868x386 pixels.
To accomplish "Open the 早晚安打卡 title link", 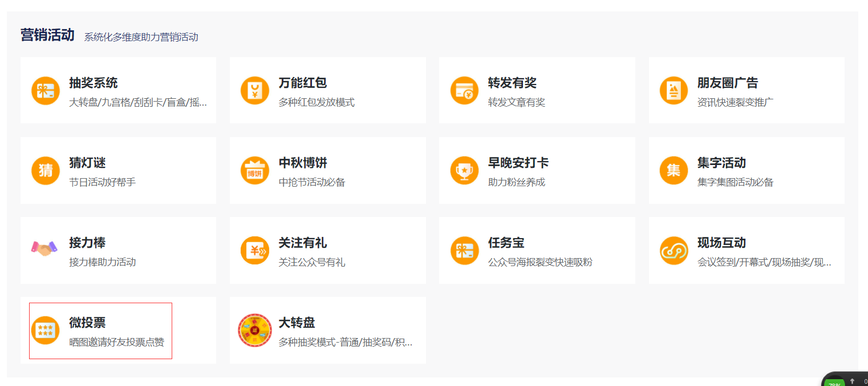I will (518, 163).
